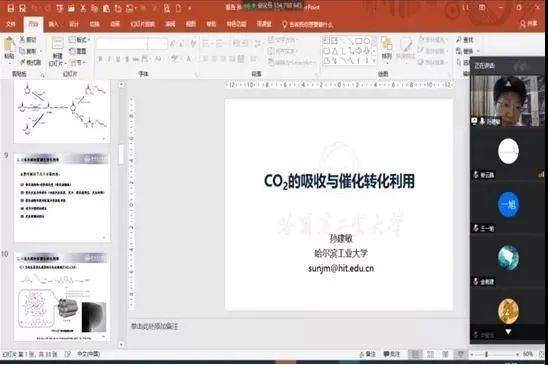This screenshot has width=548, height=365.
Task: Click the down arrow to show more participants
Action: (508, 331)
